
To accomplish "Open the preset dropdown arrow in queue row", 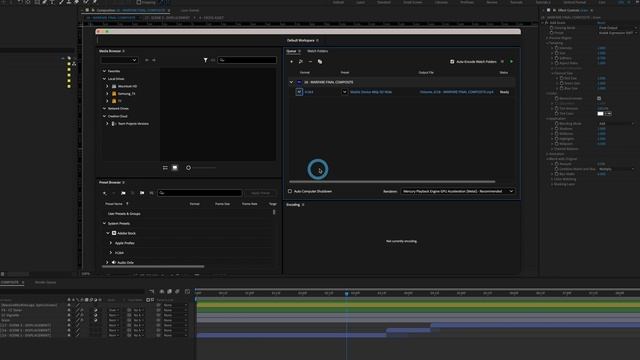I will point(344,92).
